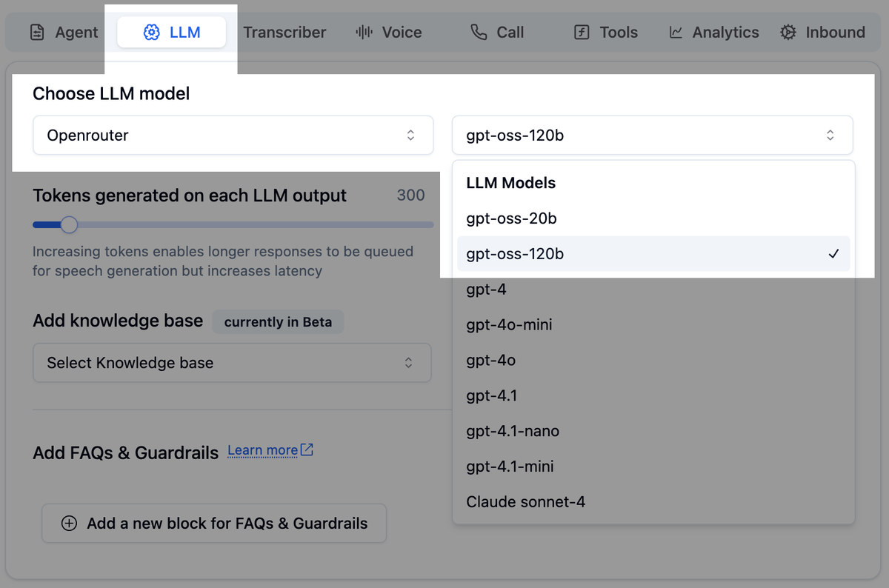Image resolution: width=889 pixels, height=588 pixels.
Task: Click the LLM gear-flower icon
Action: point(152,33)
